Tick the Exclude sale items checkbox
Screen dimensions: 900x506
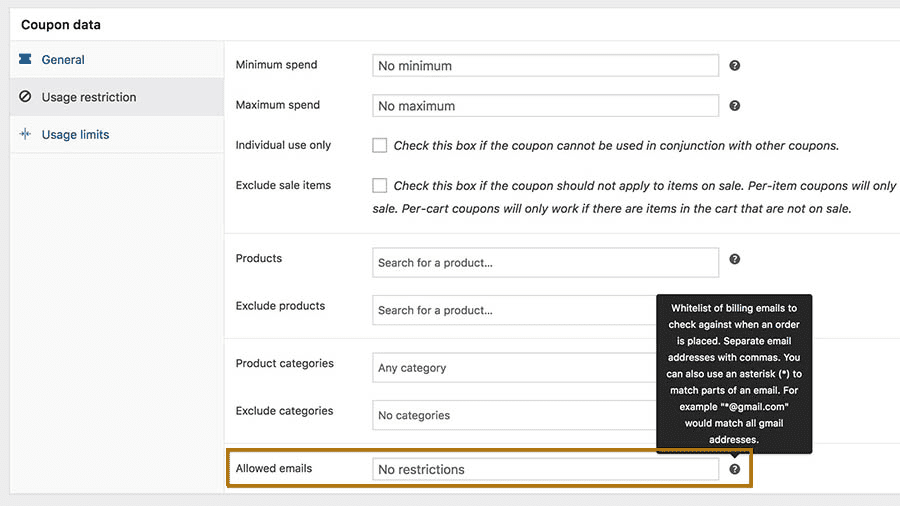click(379, 185)
